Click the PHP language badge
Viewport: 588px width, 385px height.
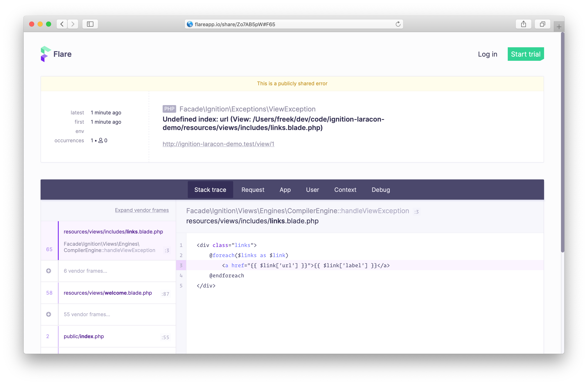point(169,109)
